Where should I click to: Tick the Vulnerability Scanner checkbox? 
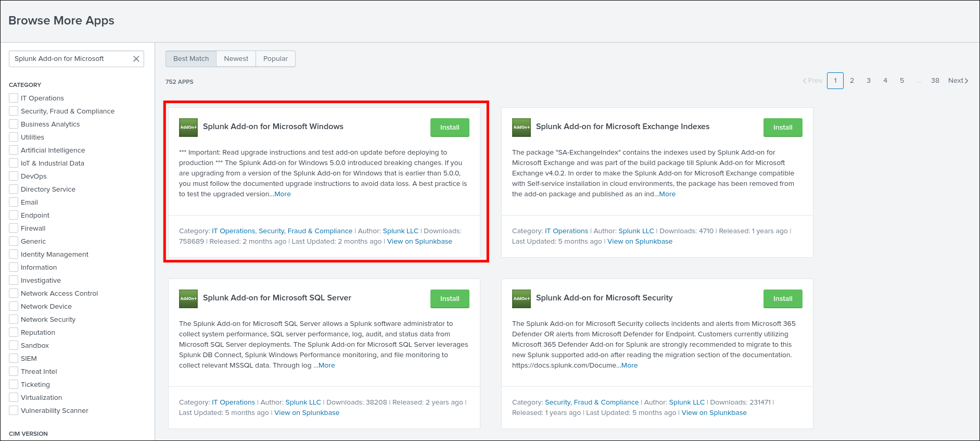(14, 410)
